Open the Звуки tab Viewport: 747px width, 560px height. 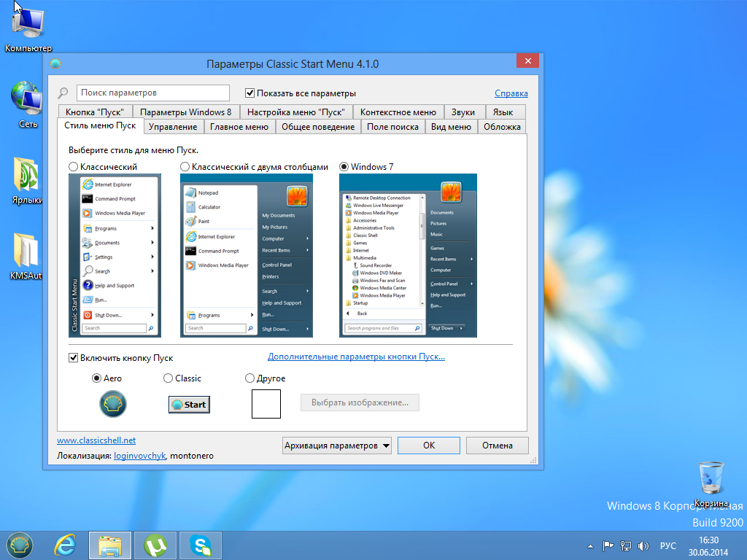[x=463, y=112]
